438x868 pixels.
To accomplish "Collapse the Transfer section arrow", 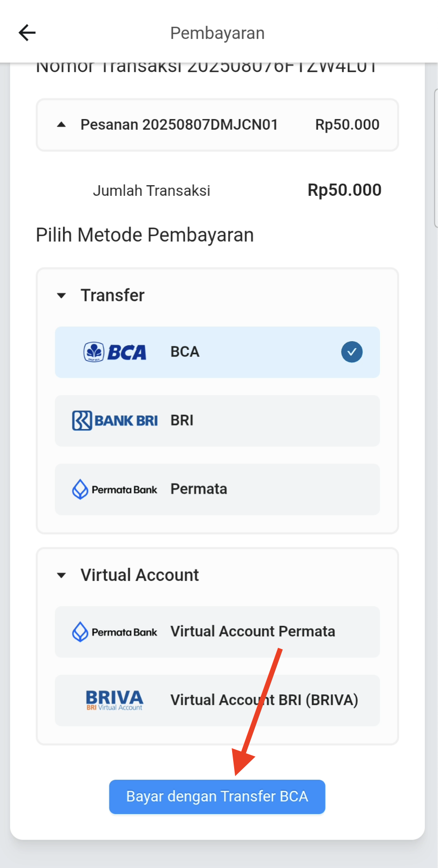I will (62, 296).
